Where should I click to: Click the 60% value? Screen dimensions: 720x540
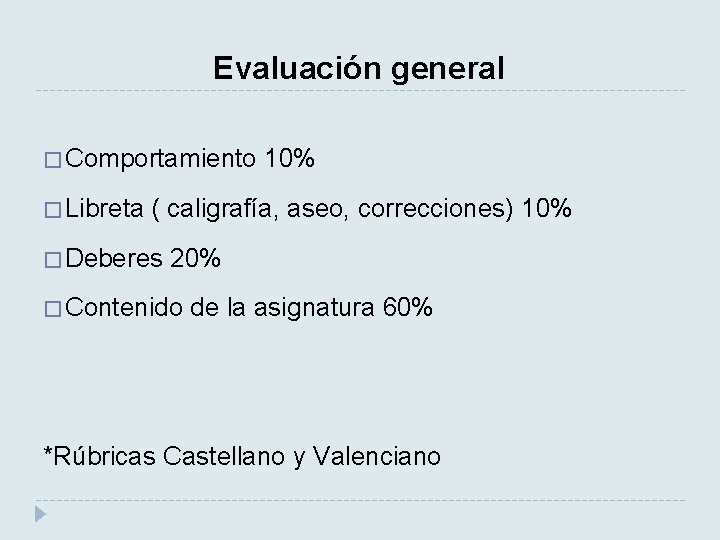(x=408, y=308)
